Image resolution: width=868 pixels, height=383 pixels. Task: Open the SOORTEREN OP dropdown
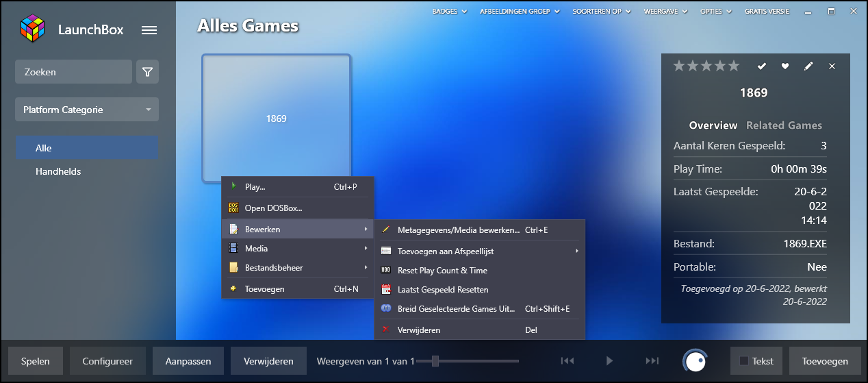pyautogui.click(x=602, y=12)
